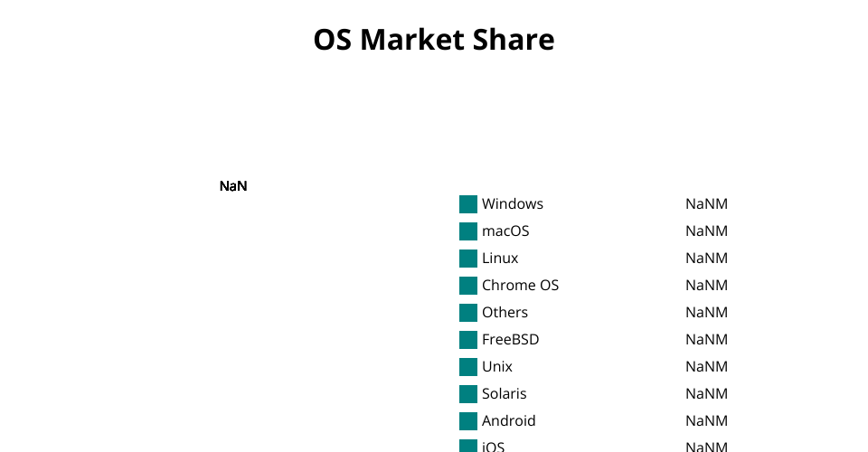Select the macOS legend label
This screenshot has height=452, width=868.
[x=505, y=231]
